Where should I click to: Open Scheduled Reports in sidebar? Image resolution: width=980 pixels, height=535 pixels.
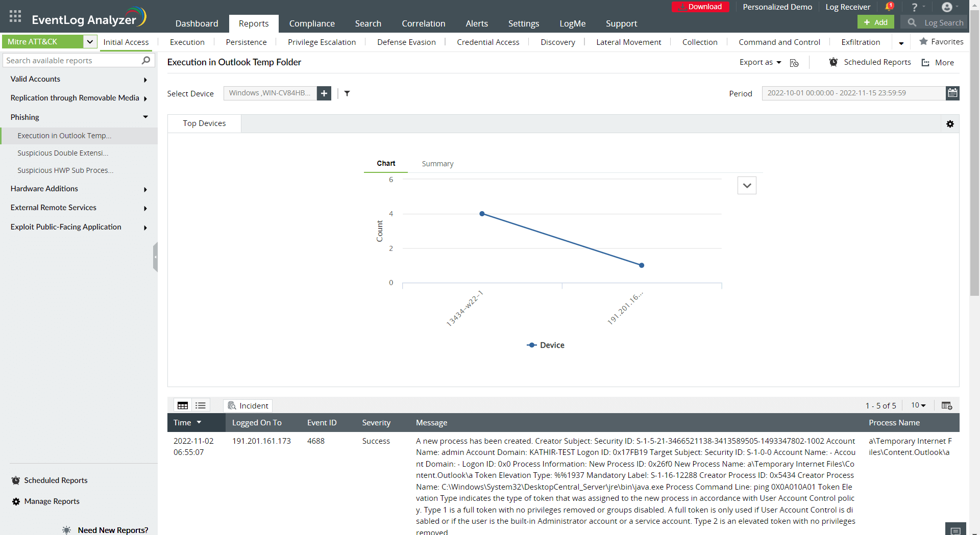[50, 480]
